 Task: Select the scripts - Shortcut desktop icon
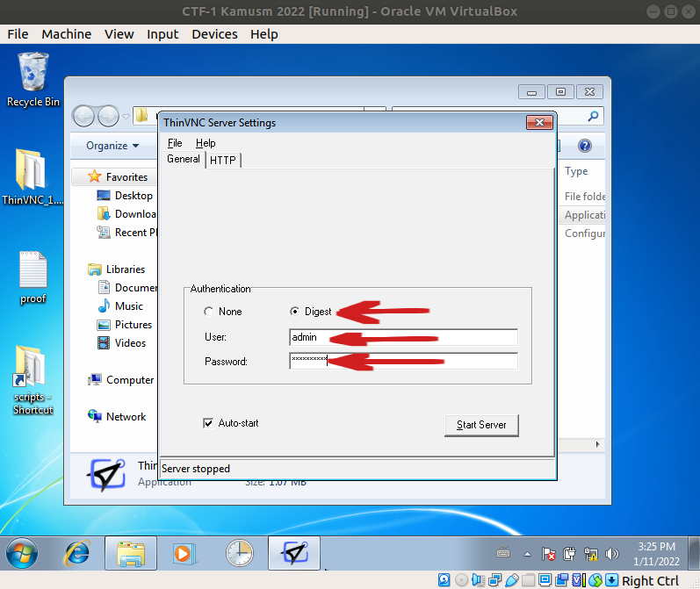tap(32, 380)
